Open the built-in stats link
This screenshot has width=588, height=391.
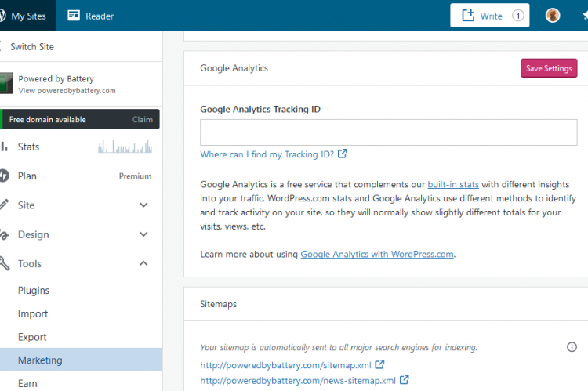[452, 185]
